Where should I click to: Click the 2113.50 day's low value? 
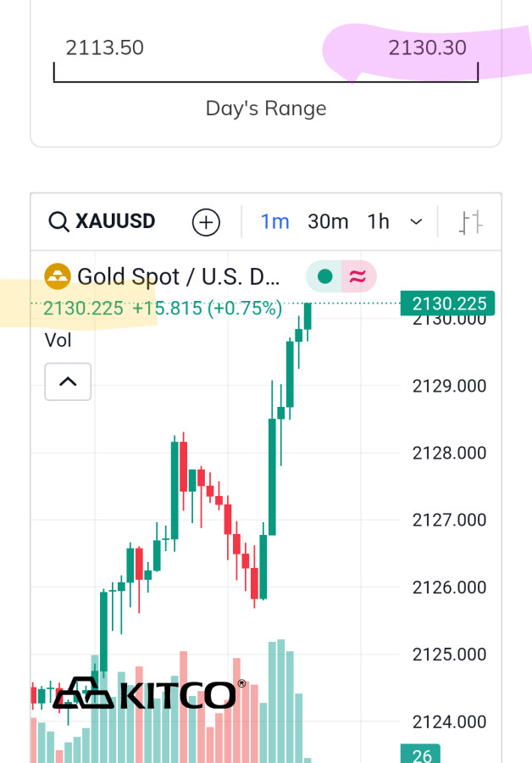pyautogui.click(x=105, y=47)
